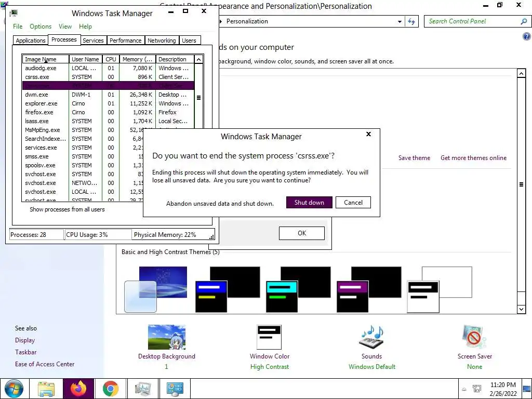Switch to the Networking tab
This screenshot has width=532, height=399.
pos(162,41)
